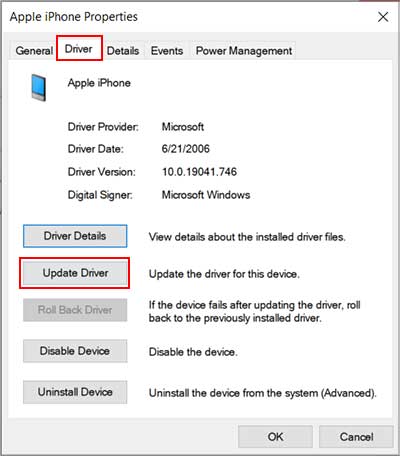Go to the Events tab
This screenshot has height=456, width=400.
coord(167,51)
